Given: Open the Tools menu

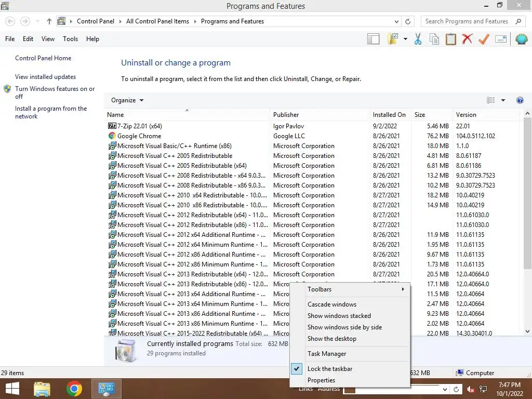Looking at the screenshot, I should [70, 39].
